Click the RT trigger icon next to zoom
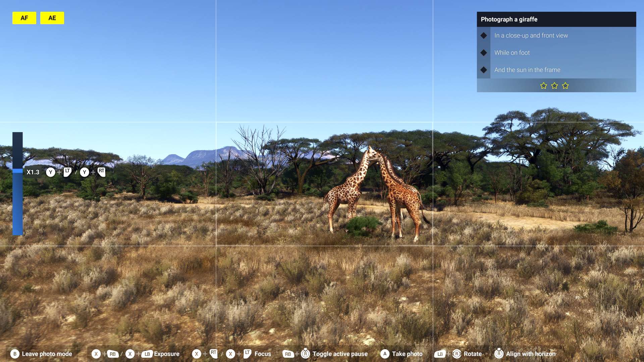The height and width of the screenshot is (362, 644). 101,172
